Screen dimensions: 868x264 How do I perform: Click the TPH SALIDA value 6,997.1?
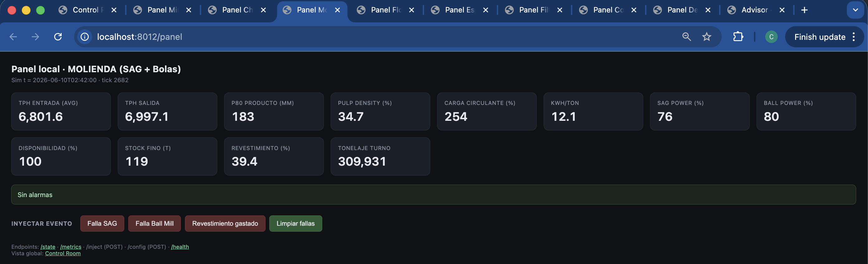point(147,117)
